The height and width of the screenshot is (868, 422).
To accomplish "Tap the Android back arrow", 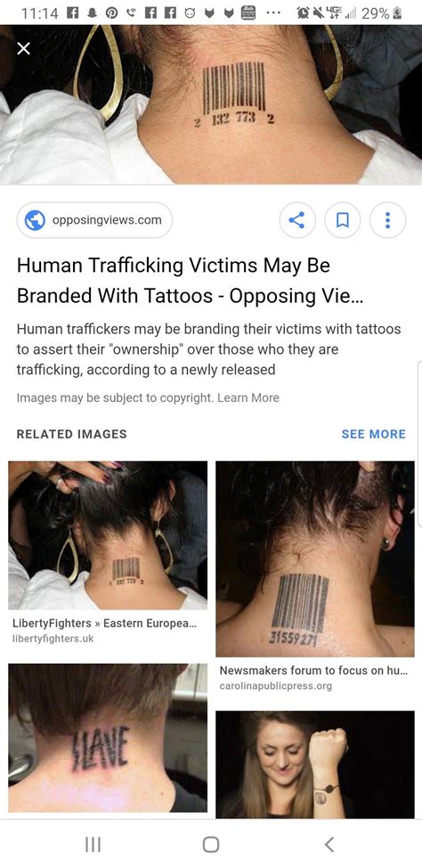I will [x=329, y=844].
